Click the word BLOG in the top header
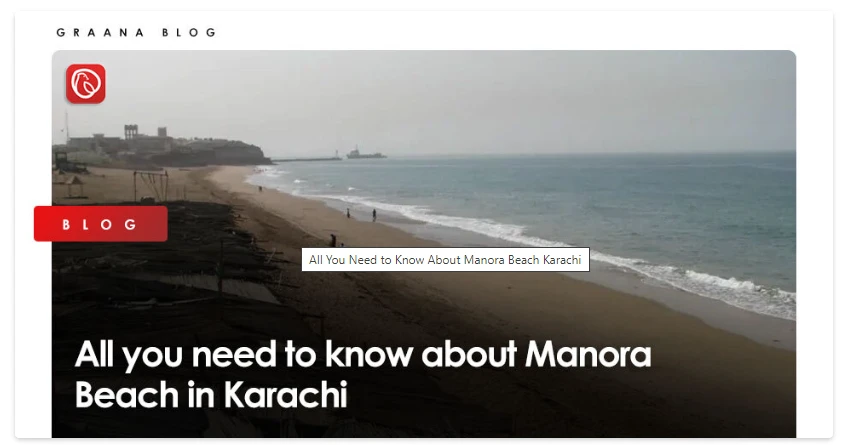The height and width of the screenshot is (445, 853). (189, 33)
